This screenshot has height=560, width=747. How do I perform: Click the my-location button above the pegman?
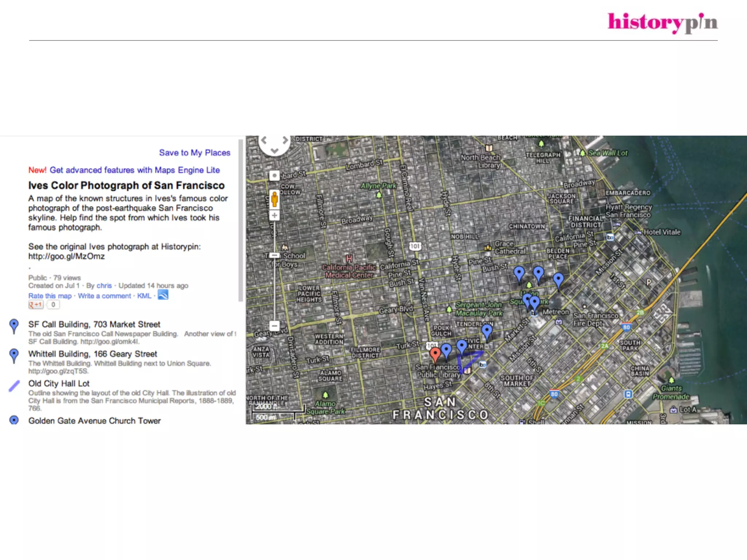tap(275, 176)
